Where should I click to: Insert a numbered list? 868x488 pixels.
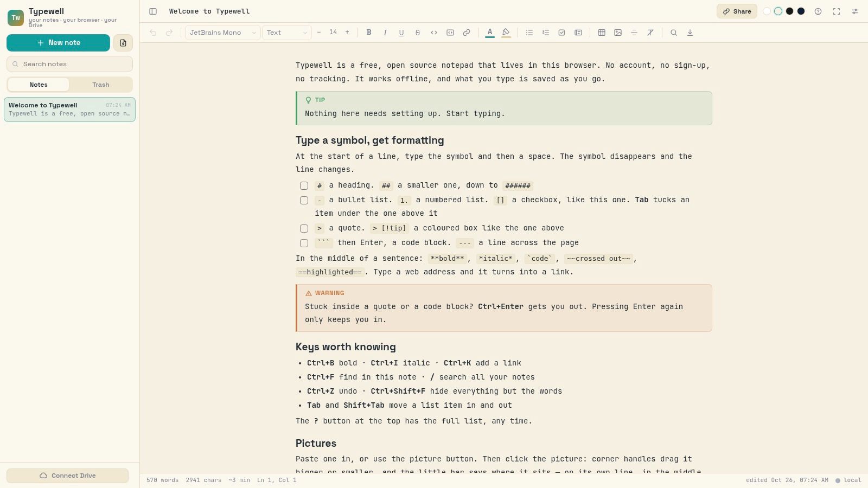[546, 33]
